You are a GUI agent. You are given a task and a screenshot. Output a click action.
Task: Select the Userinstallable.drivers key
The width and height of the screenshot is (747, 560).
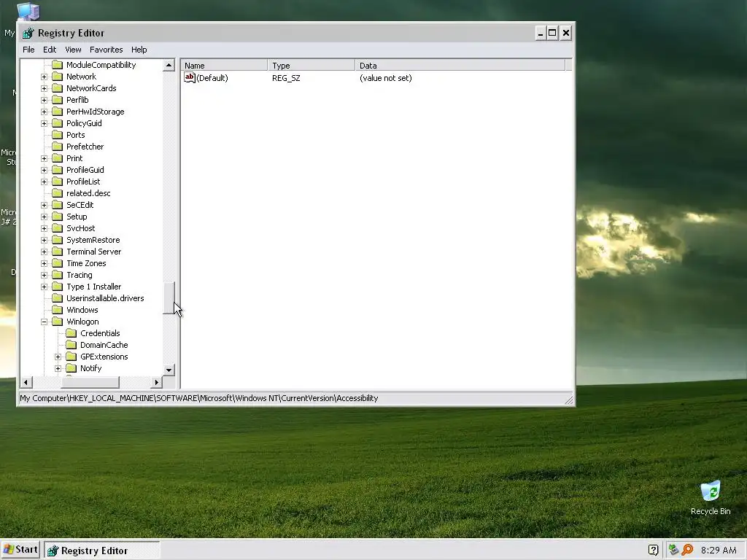[105, 298]
